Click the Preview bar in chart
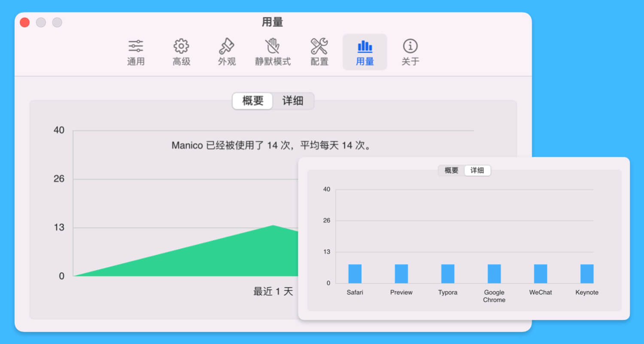Screen dimensions: 644x344 click(401, 274)
